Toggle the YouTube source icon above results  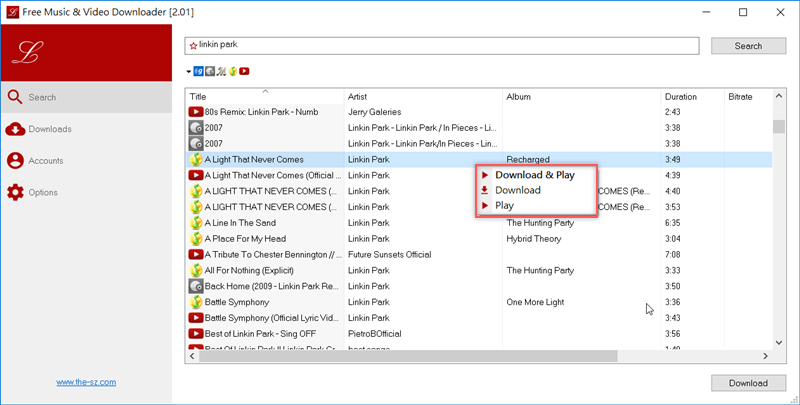pos(244,71)
